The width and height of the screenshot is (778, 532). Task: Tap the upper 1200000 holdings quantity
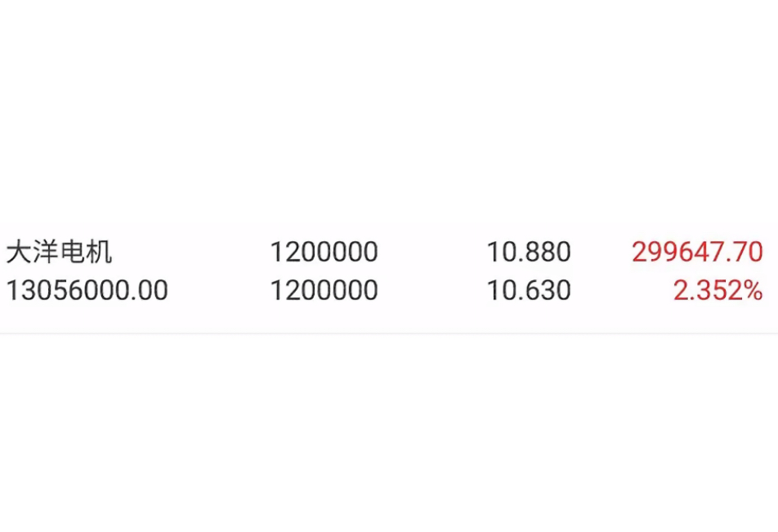(x=324, y=252)
